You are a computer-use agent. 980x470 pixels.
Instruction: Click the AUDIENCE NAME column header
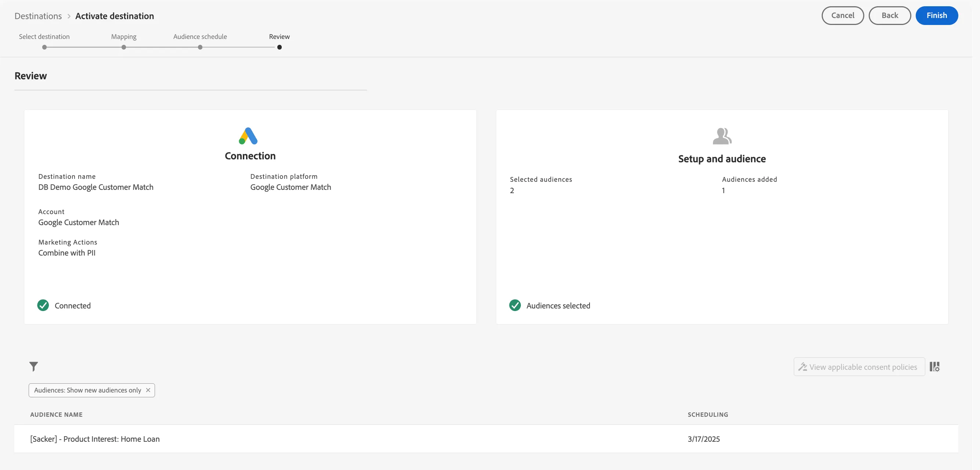tap(56, 415)
